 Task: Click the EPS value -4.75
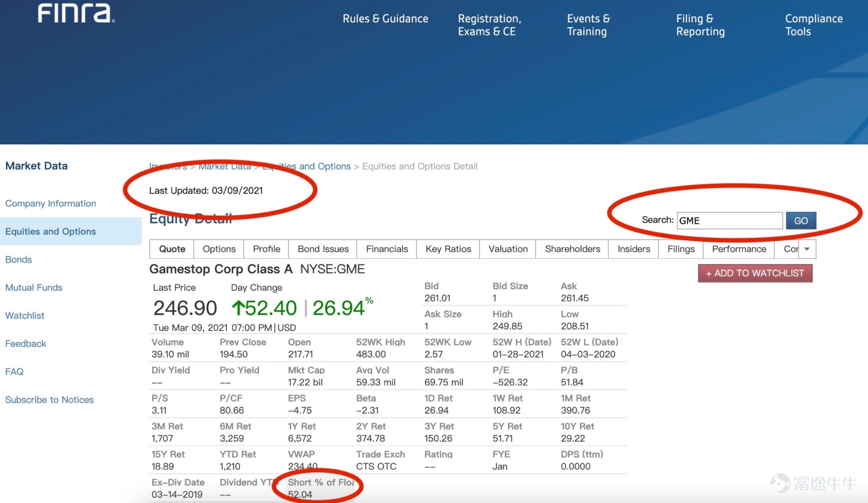point(299,410)
